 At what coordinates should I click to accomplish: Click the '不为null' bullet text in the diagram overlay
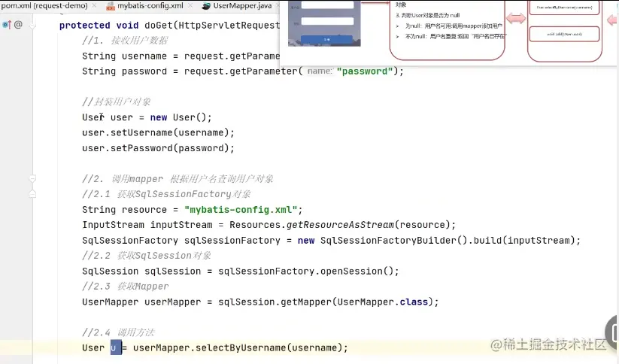pyautogui.click(x=456, y=36)
